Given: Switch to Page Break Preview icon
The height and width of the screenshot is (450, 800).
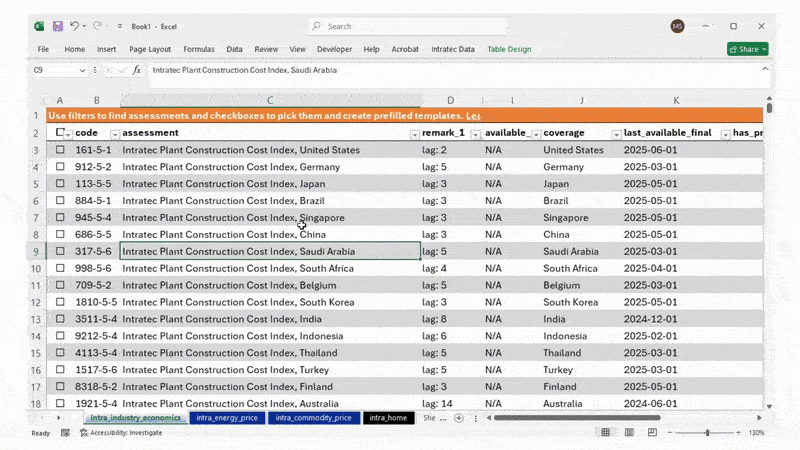Looking at the screenshot, I should (652, 432).
